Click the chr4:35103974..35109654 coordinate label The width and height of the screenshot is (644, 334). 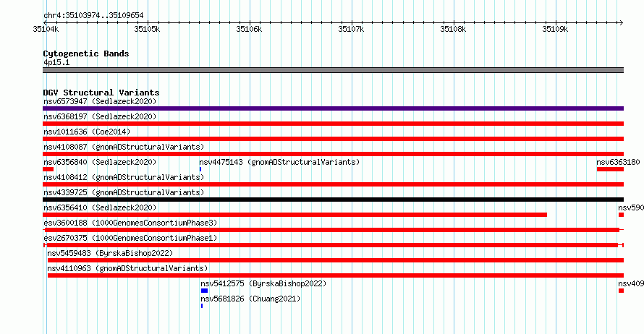tap(93, 16)
